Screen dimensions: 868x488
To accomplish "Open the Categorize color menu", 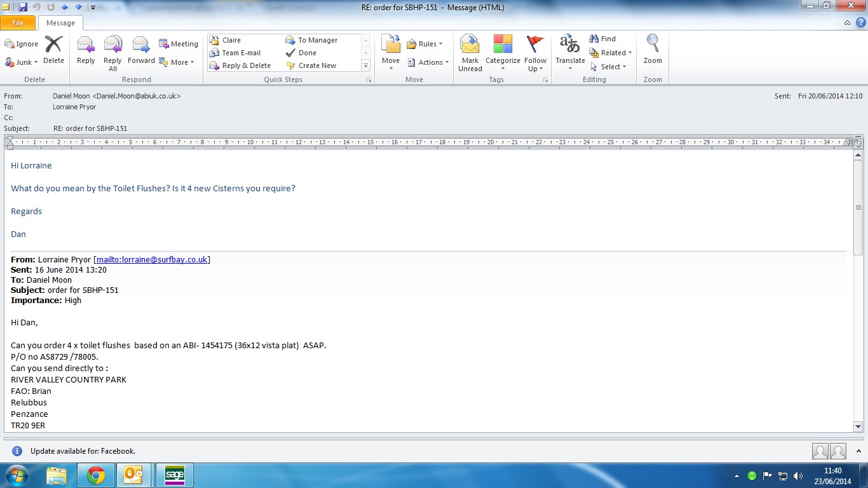I will 503,53.
